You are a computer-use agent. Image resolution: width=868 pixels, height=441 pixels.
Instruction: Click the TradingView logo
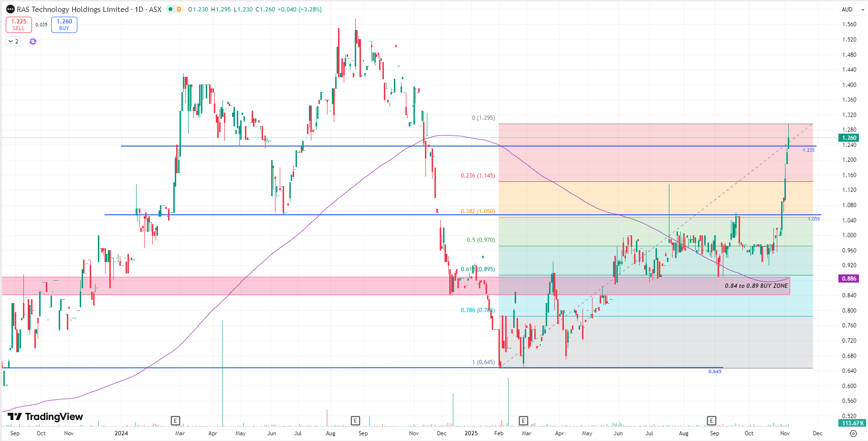click(45, 417)
